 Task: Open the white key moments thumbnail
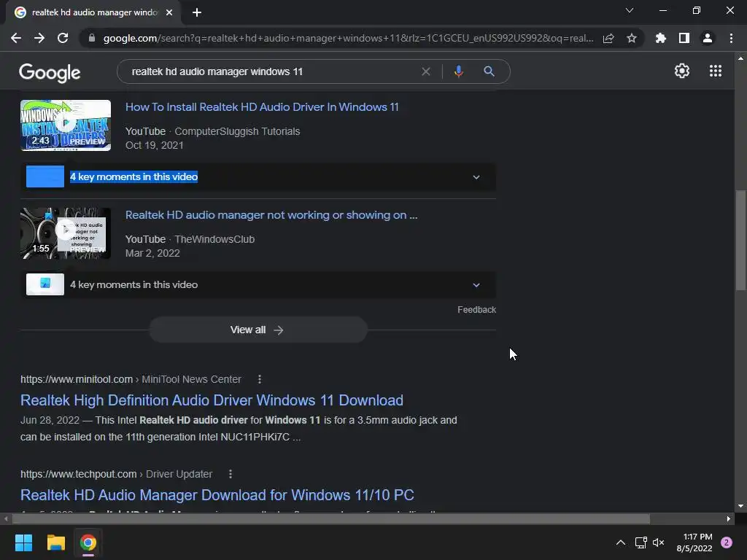(45, 284)
